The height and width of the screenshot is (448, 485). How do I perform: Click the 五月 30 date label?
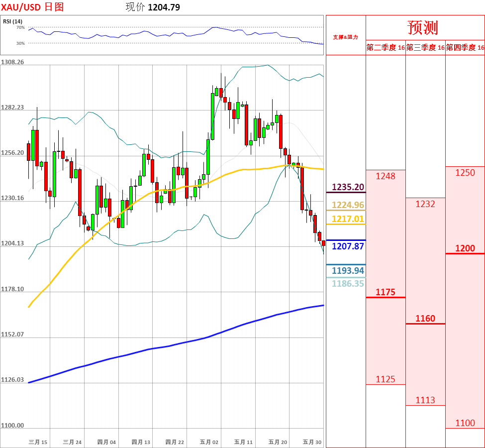click(312, 442)
